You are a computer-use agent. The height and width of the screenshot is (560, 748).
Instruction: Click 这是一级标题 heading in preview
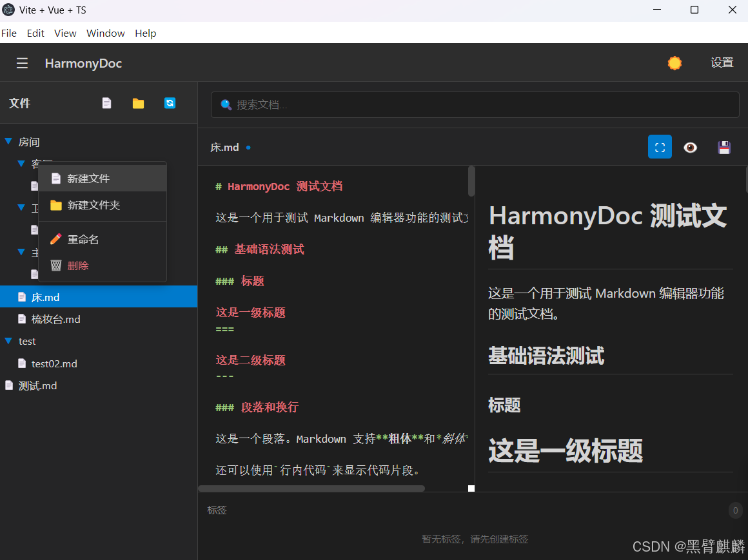coord(566,451)
